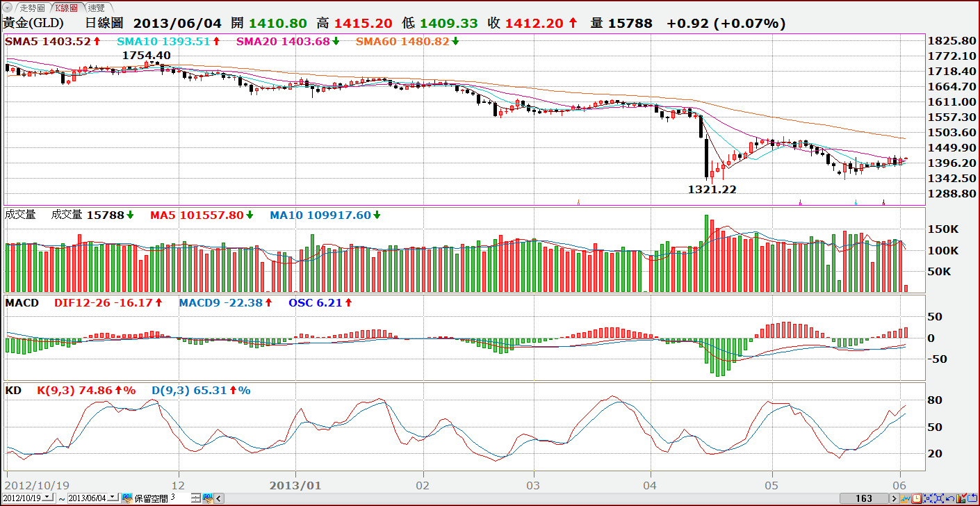This screenshot has width=980, height=506.
Task: Click the opening price 1410.80 in the header
Action: [x=277, y=23]
